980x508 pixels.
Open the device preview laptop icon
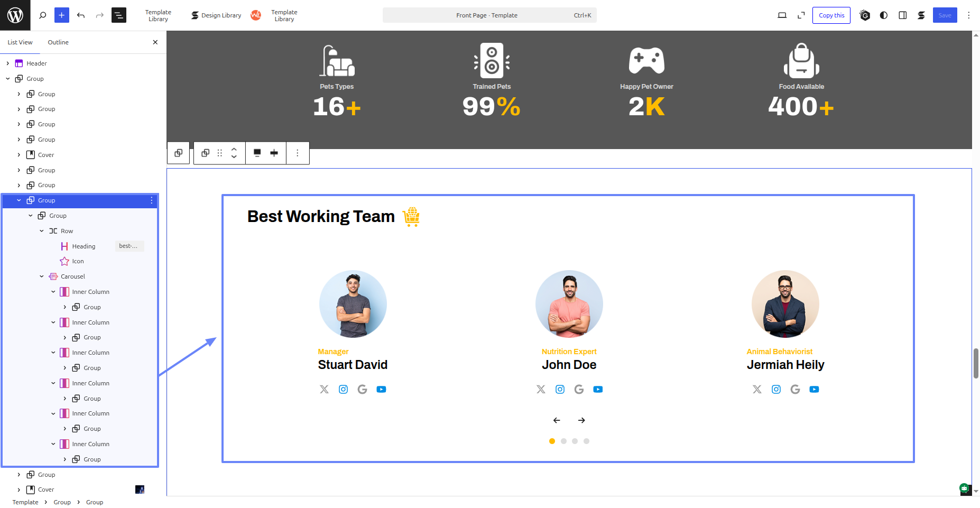(782, 15)
